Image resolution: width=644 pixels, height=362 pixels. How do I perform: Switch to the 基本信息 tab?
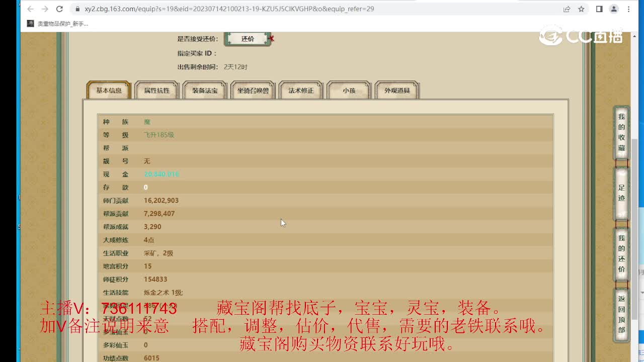(x=109, y=90)
